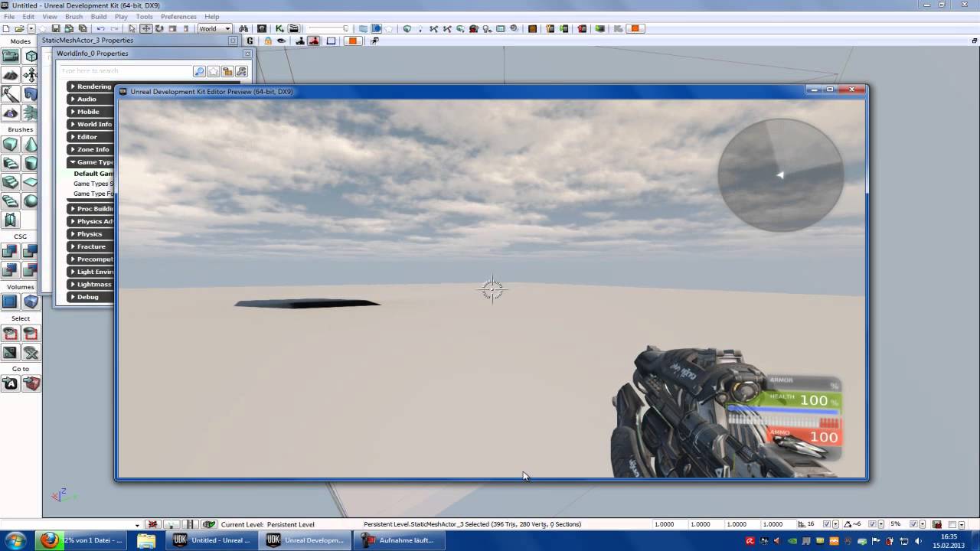Select Camera mode icon in Modes panel
Image resolution: width=980 pixels, height=551 pixels.
click(x=10, y=56)
